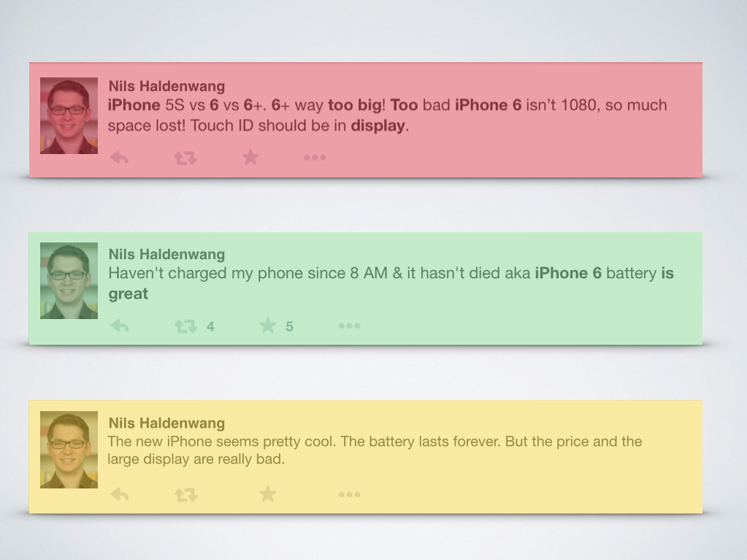Retweet the yellow 'pretty cool' tweet
Screen dimensions: 747x560
tap(185, 495)
